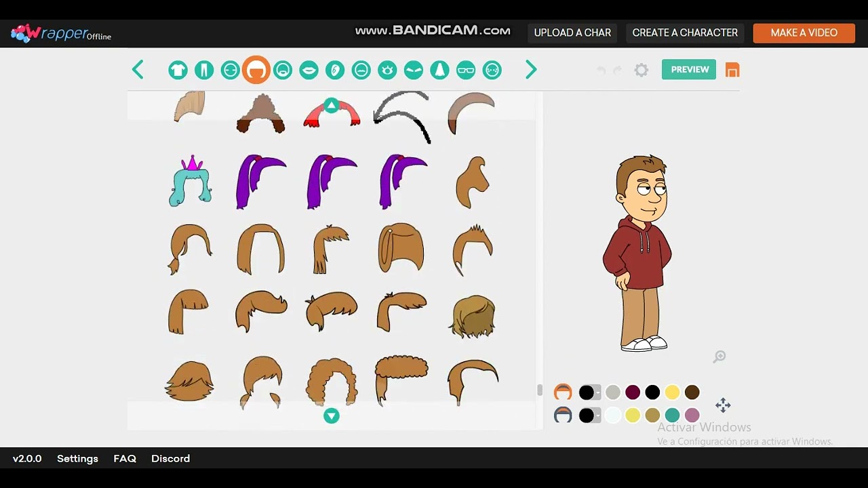
Task: Open the FAQ footer link
Action: [x=125, y=459]
